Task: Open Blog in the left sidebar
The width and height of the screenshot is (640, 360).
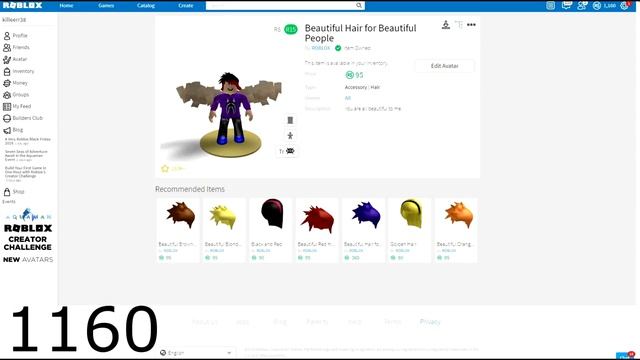Action: (13, 130)
